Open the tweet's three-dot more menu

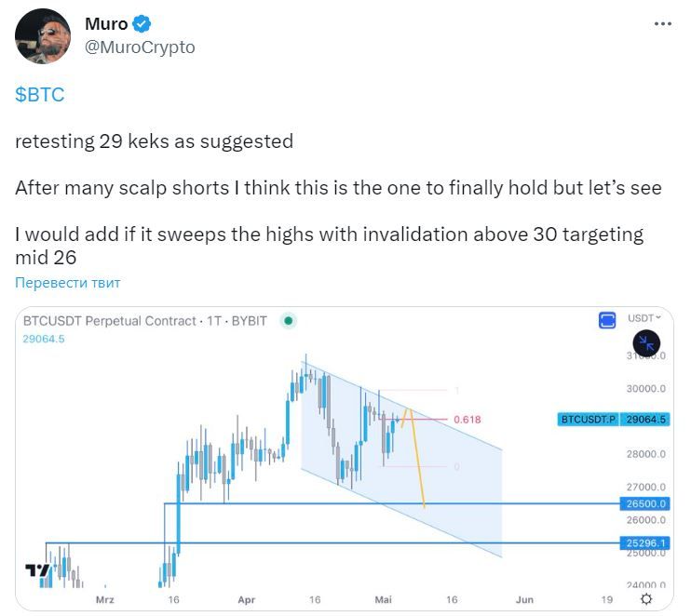662,24
